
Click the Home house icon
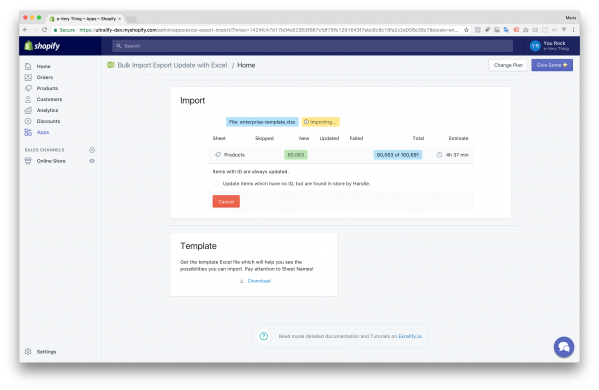28,66
